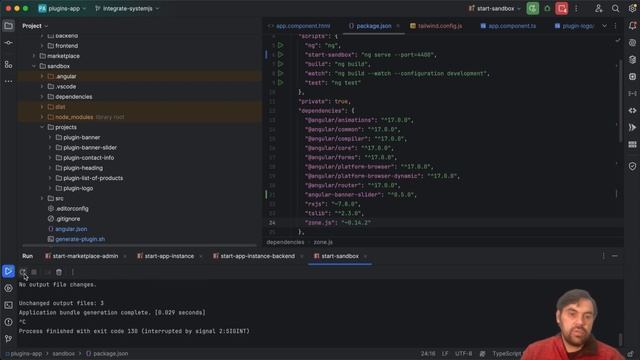Open Search Everywhere magnifier icon

615,9
